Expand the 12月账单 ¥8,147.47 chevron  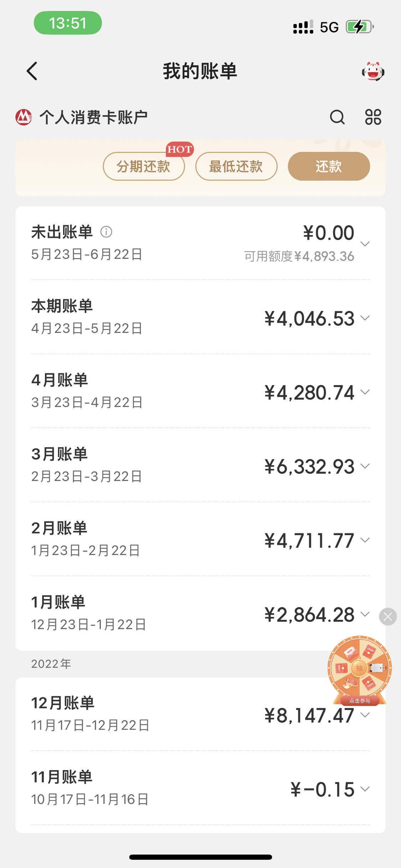click(x=365, y=715)
